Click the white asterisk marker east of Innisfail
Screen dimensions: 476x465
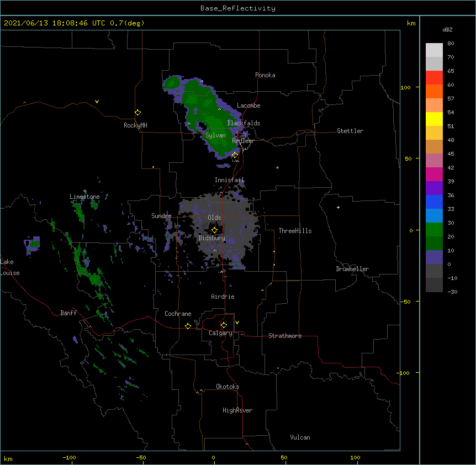tap(277, 167)
